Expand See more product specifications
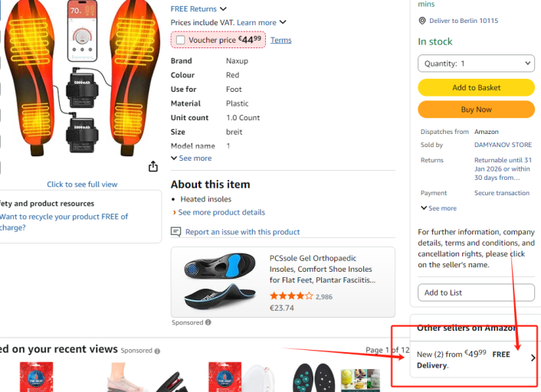Viewport: 541px width, 392px height. click(192, 158)
